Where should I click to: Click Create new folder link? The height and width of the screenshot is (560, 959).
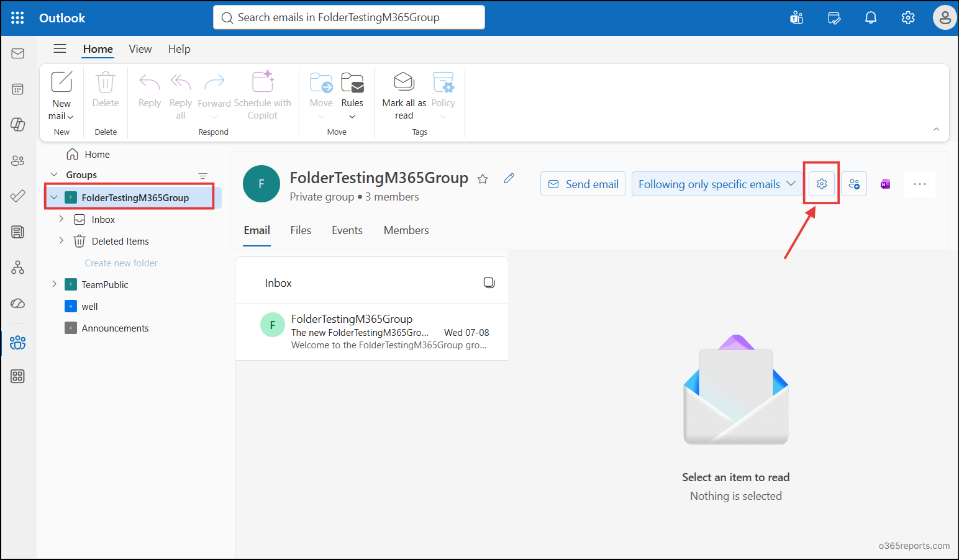tap(121, 263)
